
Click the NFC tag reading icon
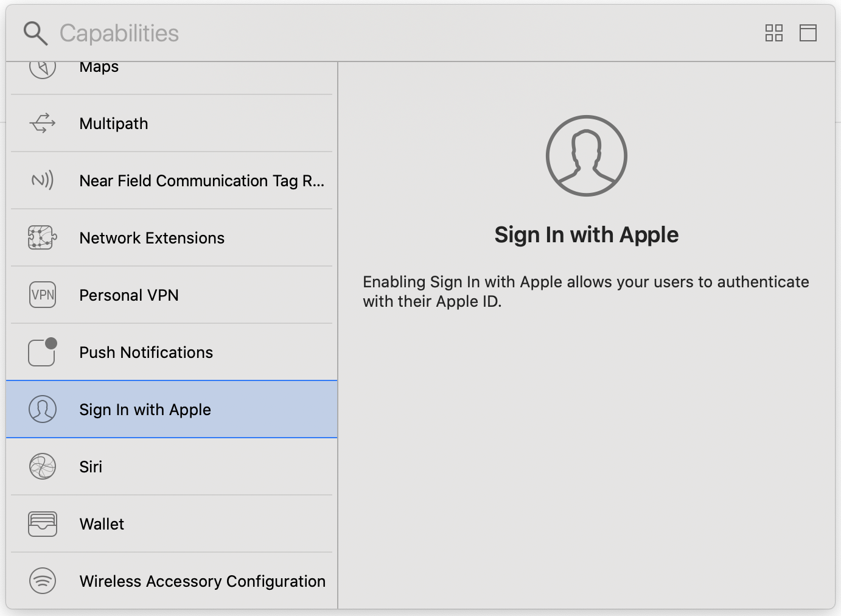pos(43,180)
